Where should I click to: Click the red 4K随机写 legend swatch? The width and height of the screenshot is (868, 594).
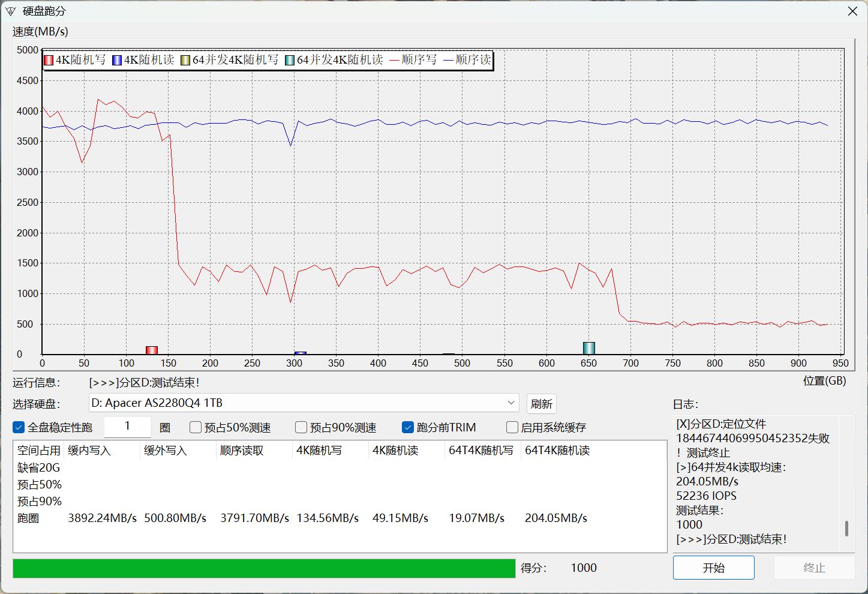point(48,59)
